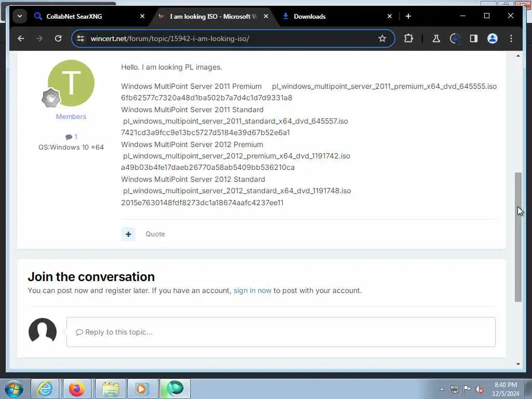Click 'Windows MultiPoint Server 2011 Standard' text
Screen dimensions: 532x399
pos(192,110)
